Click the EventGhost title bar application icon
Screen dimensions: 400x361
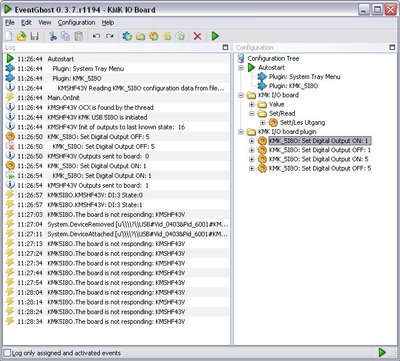click(x=8, y=10)
